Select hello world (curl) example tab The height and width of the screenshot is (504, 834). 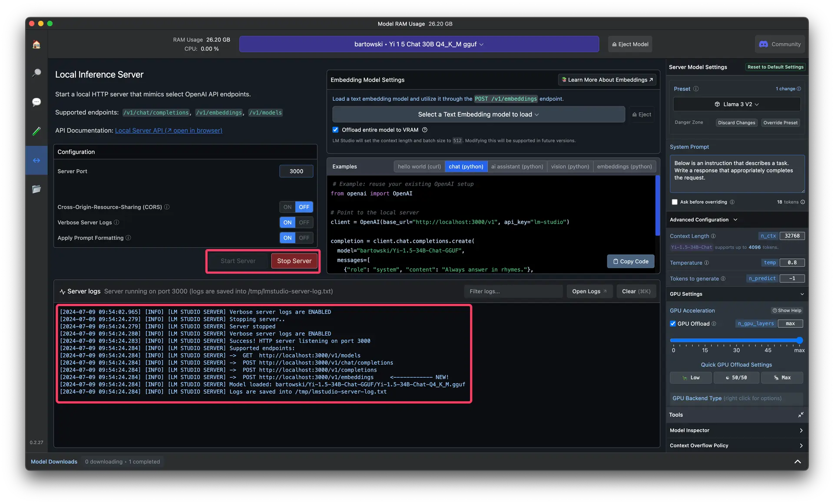tap(419, 167)
